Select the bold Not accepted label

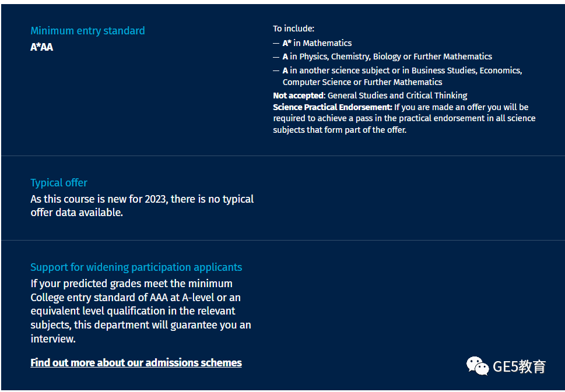[x=299, y=96]
